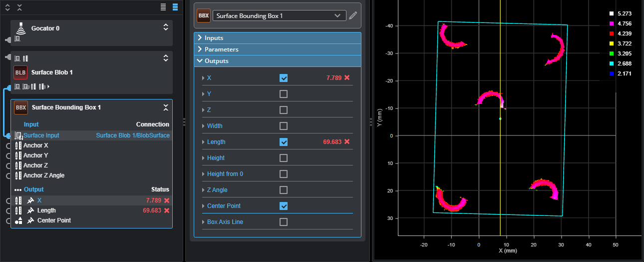Switch to detailed list view icon
The image size is (644, 262).
175,7
